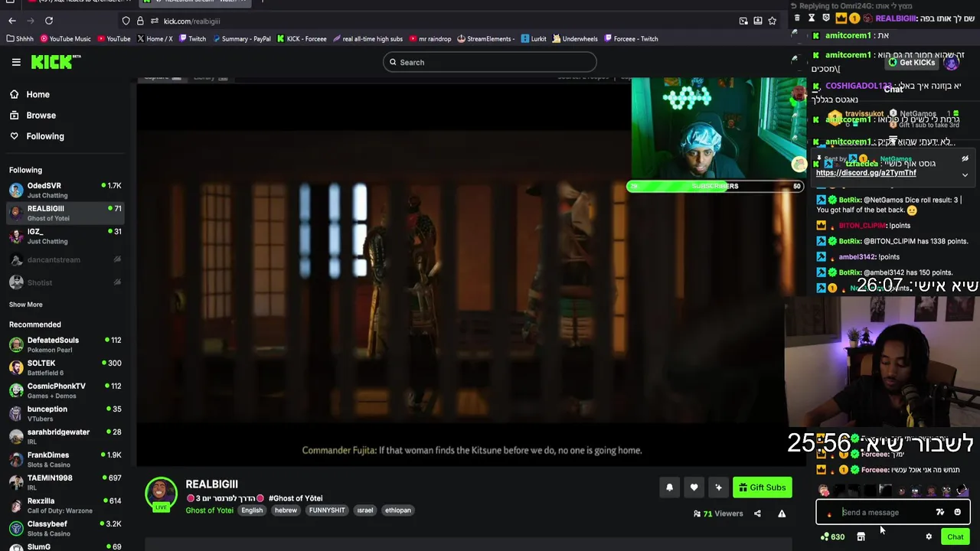Open Rexzilla recommended channel
980x551 pixels.
(x=65, y=505)
